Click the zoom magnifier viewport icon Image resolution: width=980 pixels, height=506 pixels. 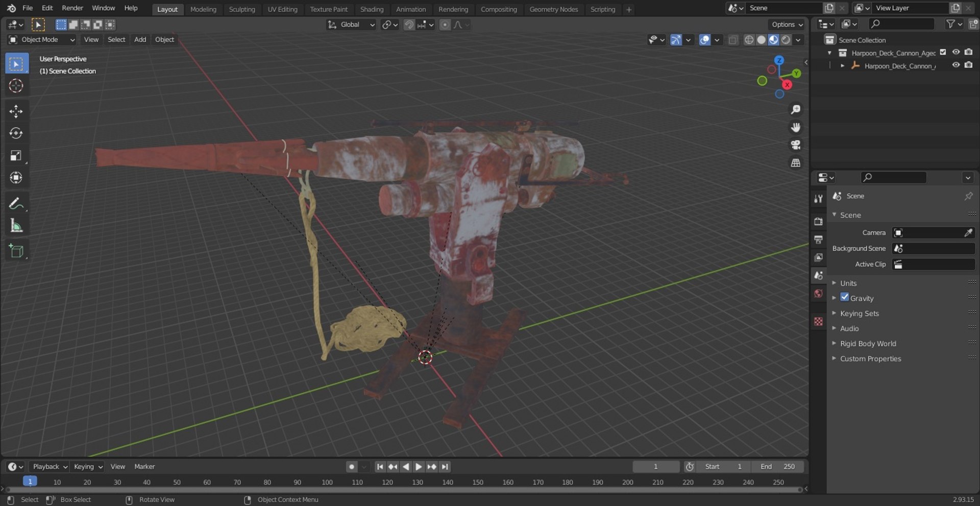(796, 110)
